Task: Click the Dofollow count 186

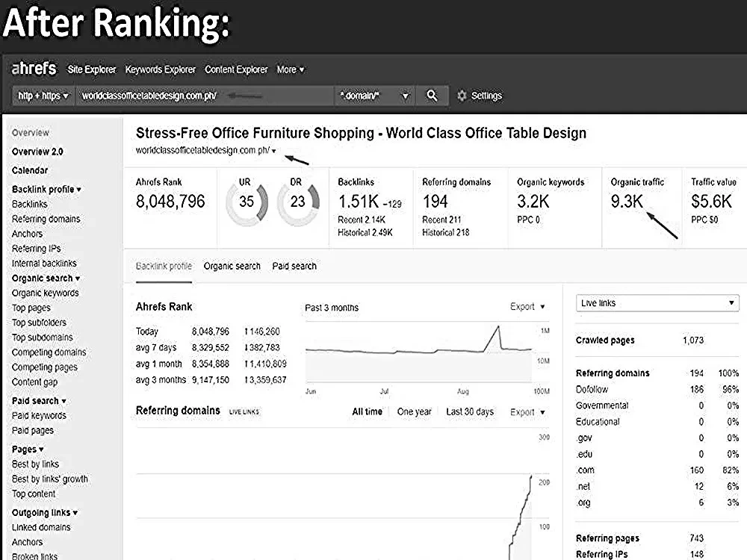Action: [x=696, y=390]
